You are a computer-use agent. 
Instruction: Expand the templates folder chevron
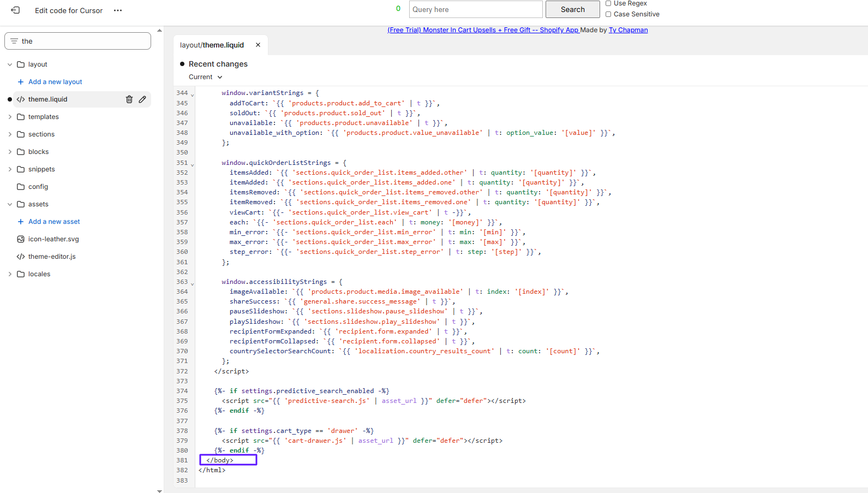tap(10, 117)
